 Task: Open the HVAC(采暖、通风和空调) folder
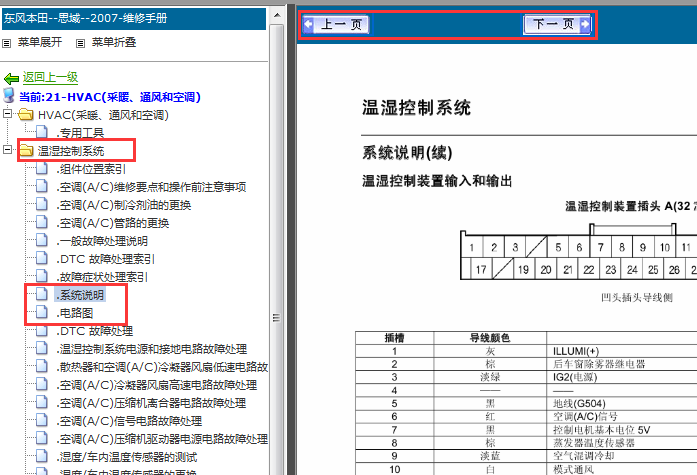click(x=103, y=115)
